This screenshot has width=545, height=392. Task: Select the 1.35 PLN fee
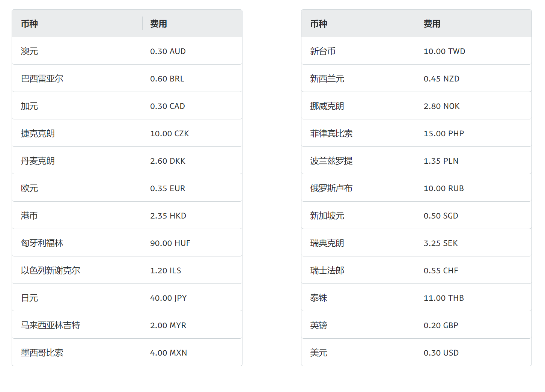click(441, 161)
